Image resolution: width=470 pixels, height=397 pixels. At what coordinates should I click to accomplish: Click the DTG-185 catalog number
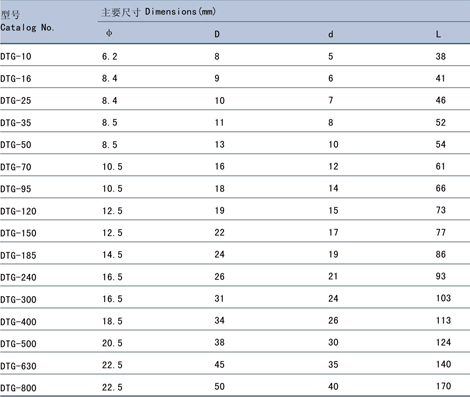[x=18, y=256]
